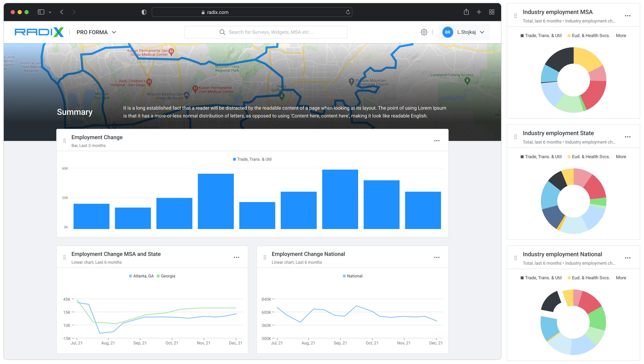644x364 pixels.
Task: Open Employment Change widget options menu
Action: (x=437, y=141)
